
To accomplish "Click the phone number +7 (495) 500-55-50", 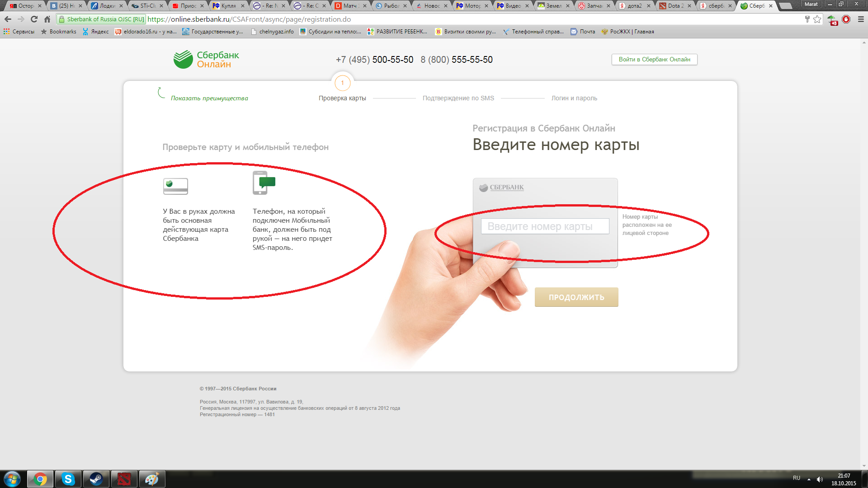I will click(374, 60).
